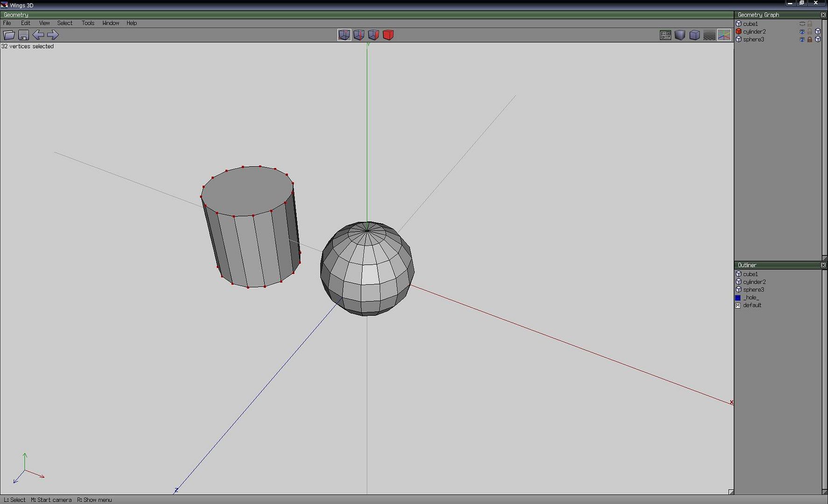Image resolution: width=828 pixels, height=504 pixels.
Task: Select default material in Outliner
Action: coord(752,305)
